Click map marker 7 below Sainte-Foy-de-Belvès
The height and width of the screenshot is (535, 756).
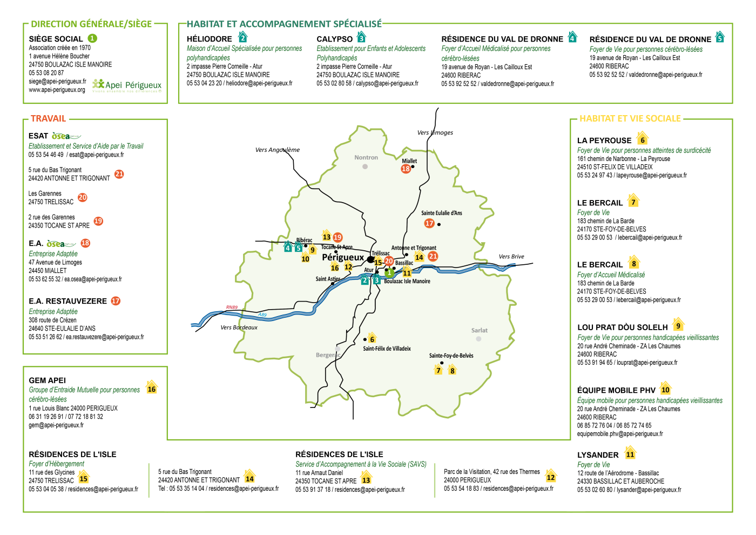(438, 370)
